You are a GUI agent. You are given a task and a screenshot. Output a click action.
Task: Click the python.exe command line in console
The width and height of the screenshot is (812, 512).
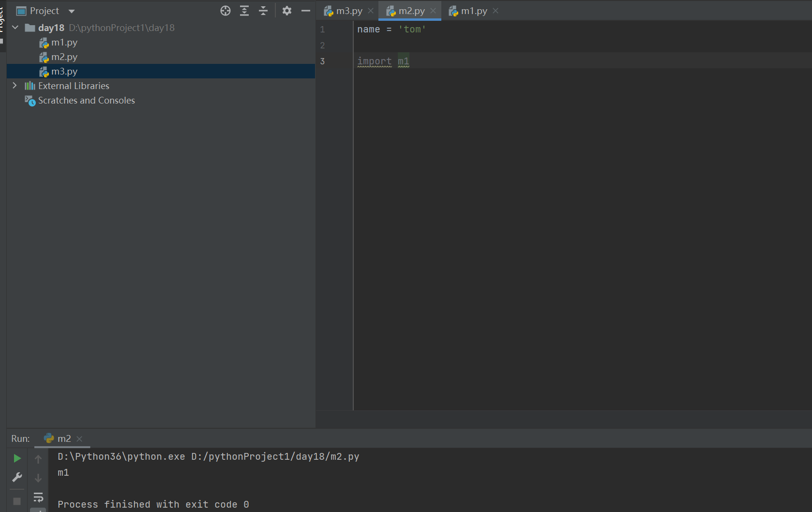(209, 456)
